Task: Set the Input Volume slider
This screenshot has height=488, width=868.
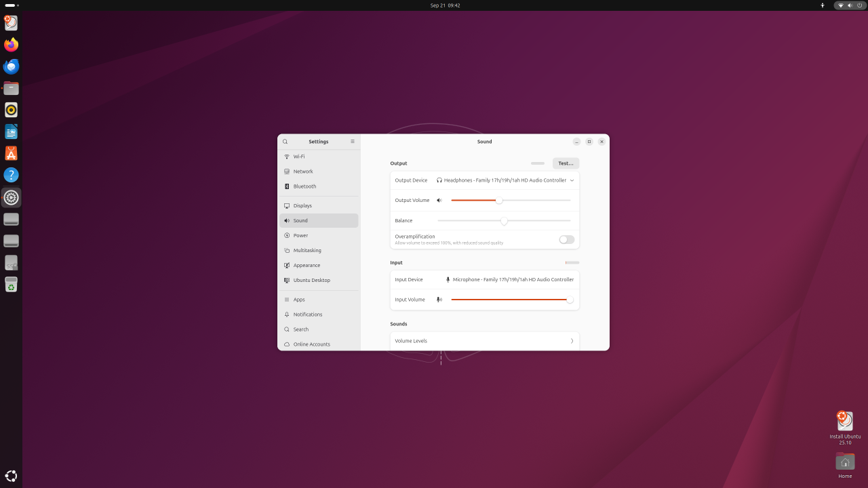Action: (512, 300)
